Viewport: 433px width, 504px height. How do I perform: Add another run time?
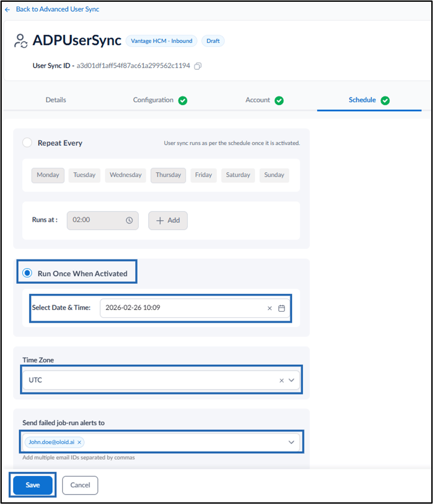(x=168, y=221)
